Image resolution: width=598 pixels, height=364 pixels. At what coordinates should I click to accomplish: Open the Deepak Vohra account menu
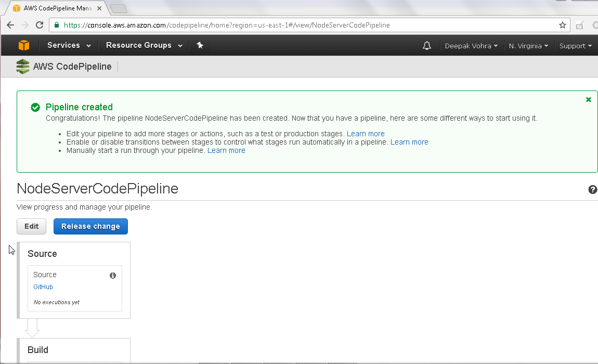472,46
